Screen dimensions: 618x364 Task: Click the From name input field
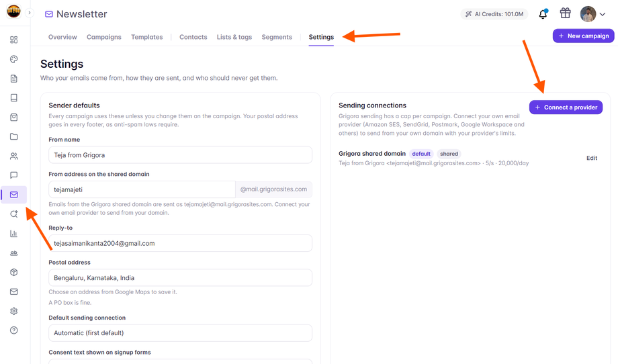(x=181, y=155)
